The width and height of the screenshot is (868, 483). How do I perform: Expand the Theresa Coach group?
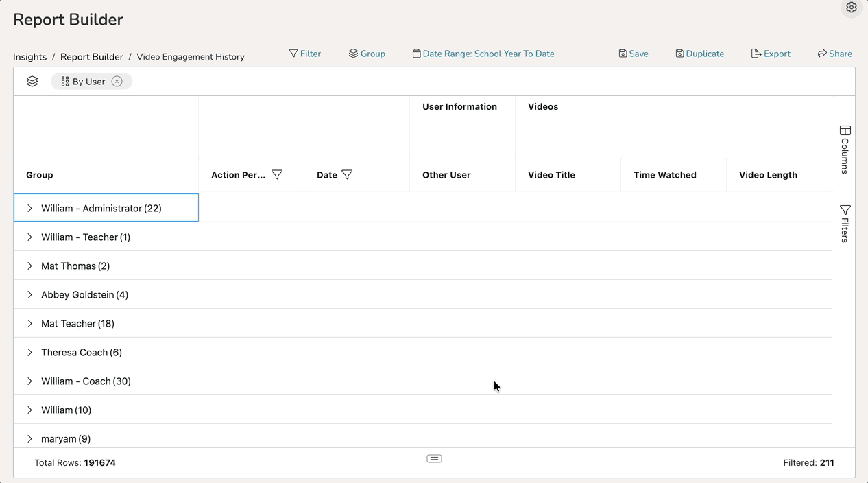[x=29, y=352]
